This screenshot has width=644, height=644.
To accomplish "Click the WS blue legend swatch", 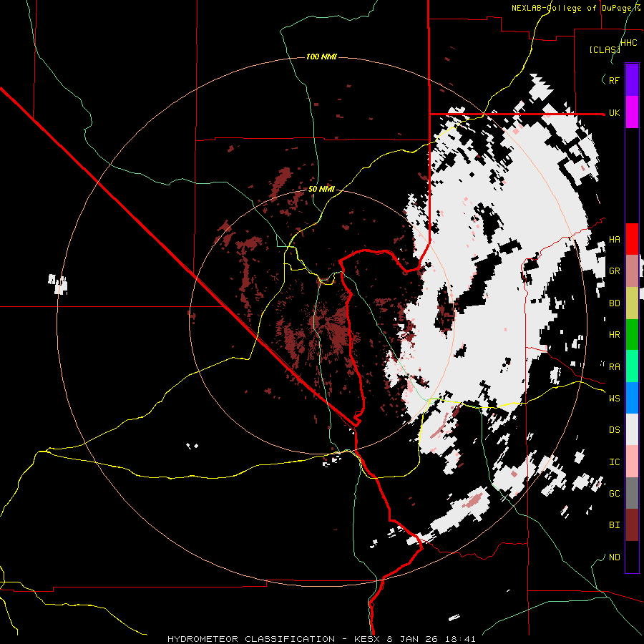I will (x=632, y=398).
